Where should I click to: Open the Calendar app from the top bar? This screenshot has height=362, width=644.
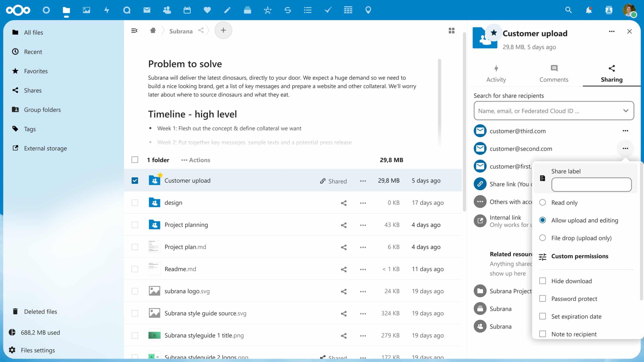(x=187, y=10)
